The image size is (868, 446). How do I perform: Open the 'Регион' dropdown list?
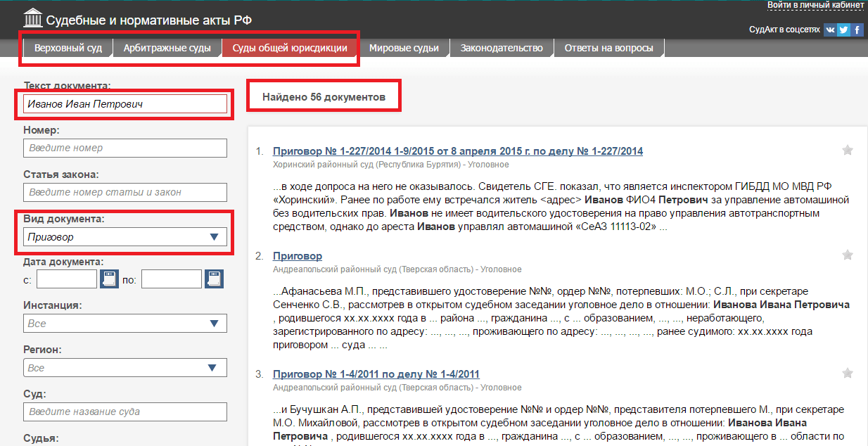click(125, 368)
